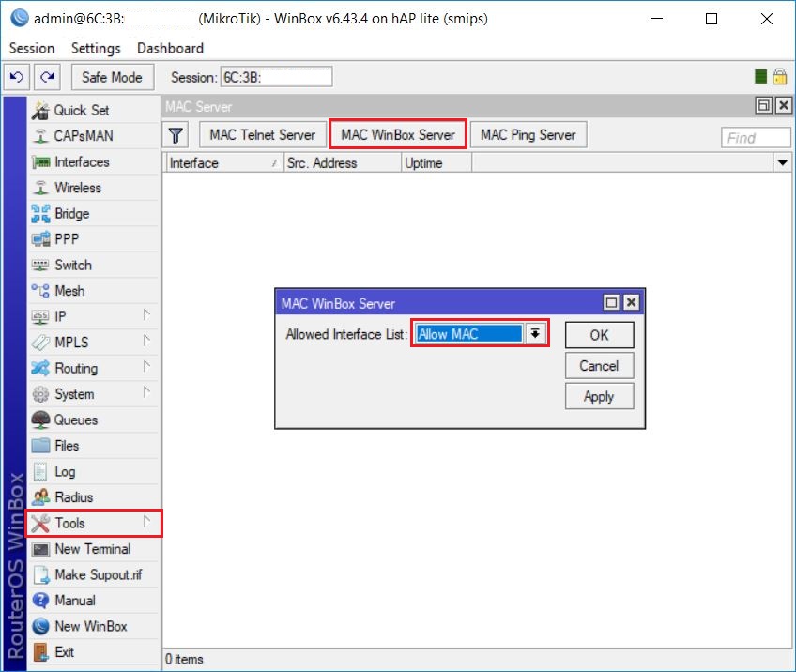Screen dimensions: 796x672
Task: Expand the Tools submenu
Action: [x=146, y=521]
